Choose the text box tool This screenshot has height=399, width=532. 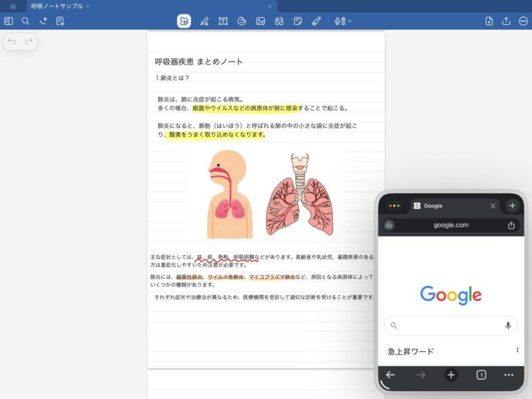coord(223,21)
